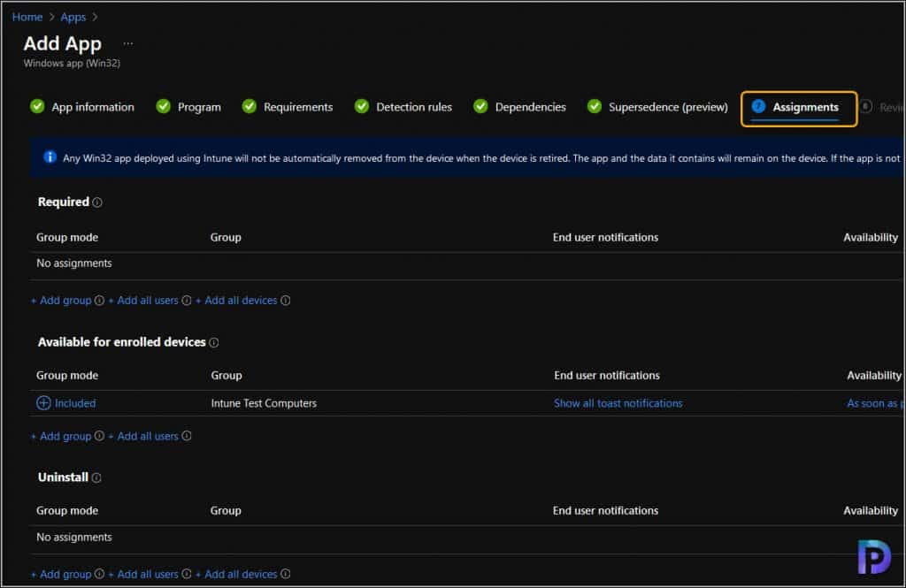The image size is (906, 588).
Task: Click Add group under Available for enrolled devices
Action: click(61, 436)
